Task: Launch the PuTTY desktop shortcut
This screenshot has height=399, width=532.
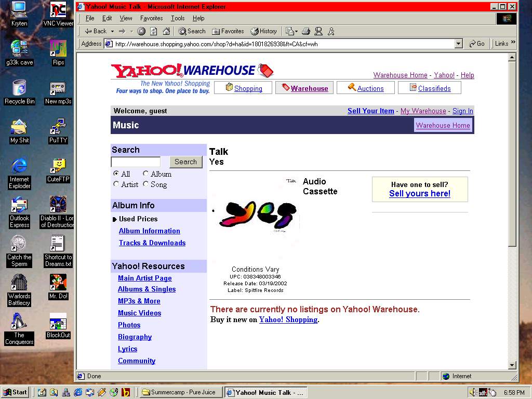Action: (58, 131)
